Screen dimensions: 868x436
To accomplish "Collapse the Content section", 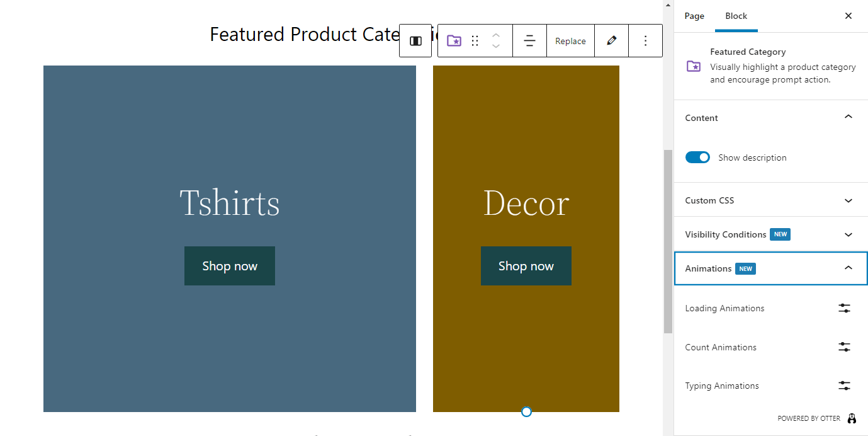I will click(848, 117).
